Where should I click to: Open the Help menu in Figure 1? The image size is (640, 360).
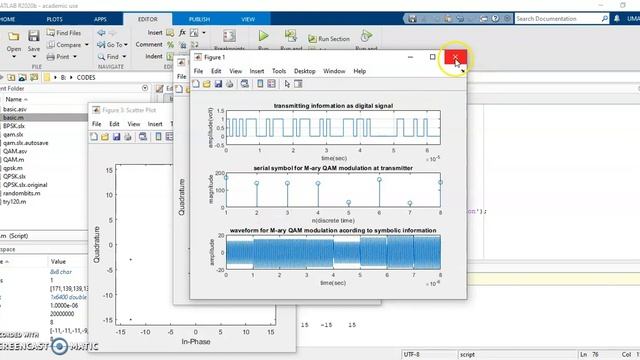click(359, 71)
